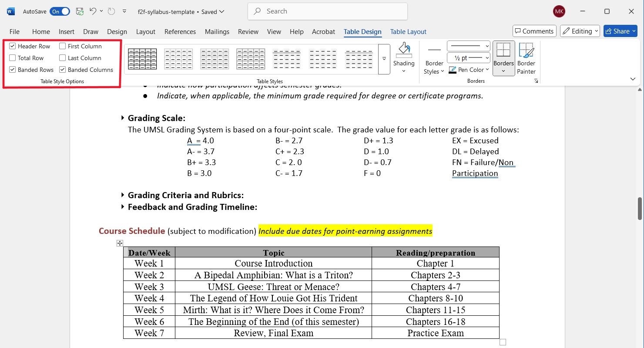Open the Editing mode dropdown
Viewport: 644px width, 348px height.
[580, 31]
